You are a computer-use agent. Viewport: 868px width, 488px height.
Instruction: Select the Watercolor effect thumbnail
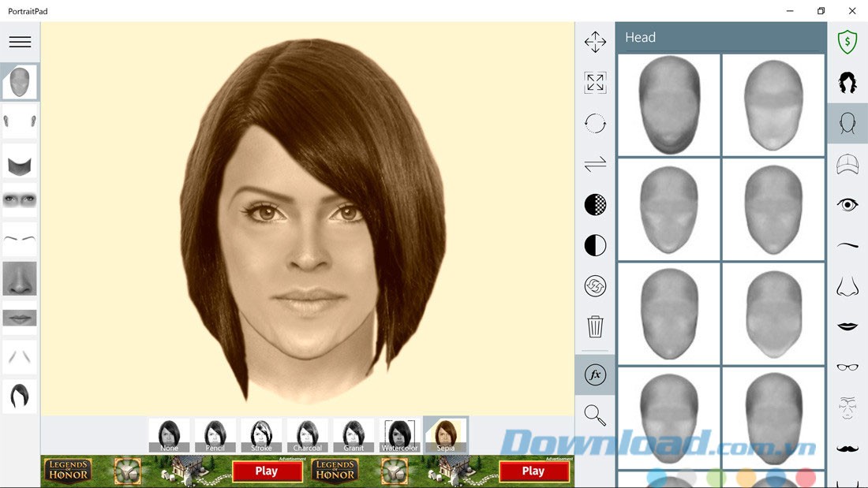400,435
